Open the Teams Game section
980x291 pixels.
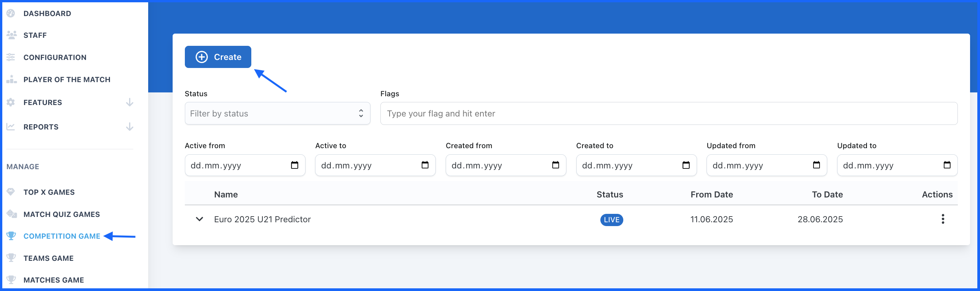49,258
